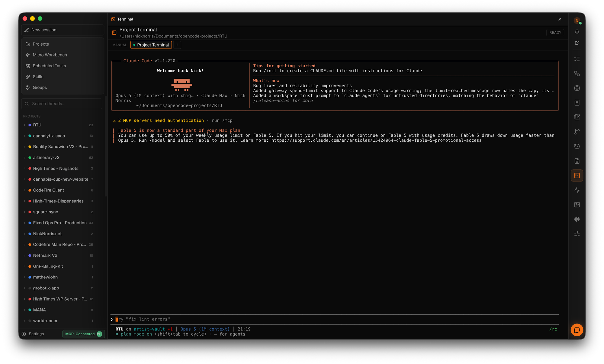This screenshot has width=604, height=364.
Task: Click the search magnifier icon
Action: (27, 104)
